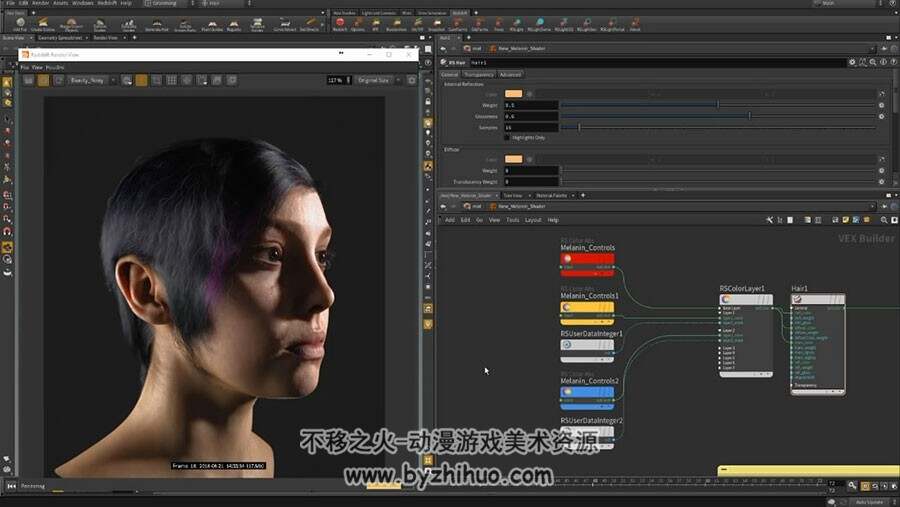Click the Snapshot shelf tool
Screen dimensions: 900x507
click(x=436, y=24)
